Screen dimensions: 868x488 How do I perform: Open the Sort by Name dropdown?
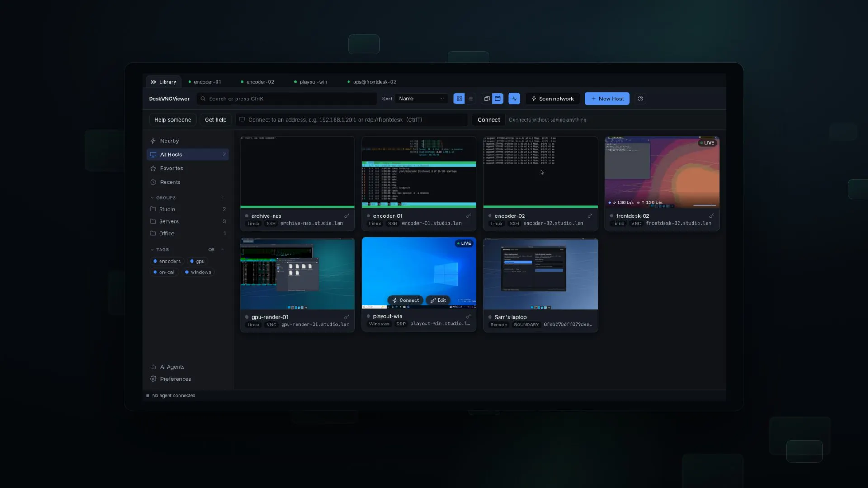click(x=421, y=99)
